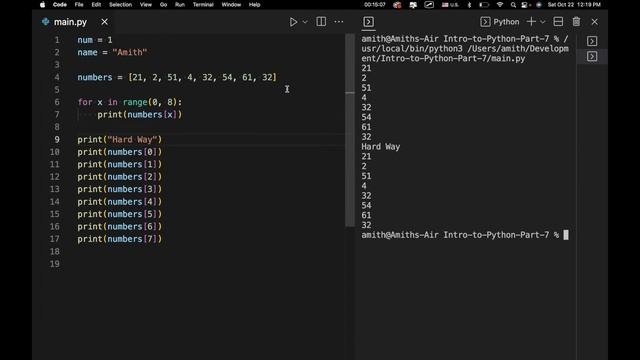Click the Bluetooth menu bar icon
Image resolution: width=640 pixels, height=360 pixels.
[469, 4]
